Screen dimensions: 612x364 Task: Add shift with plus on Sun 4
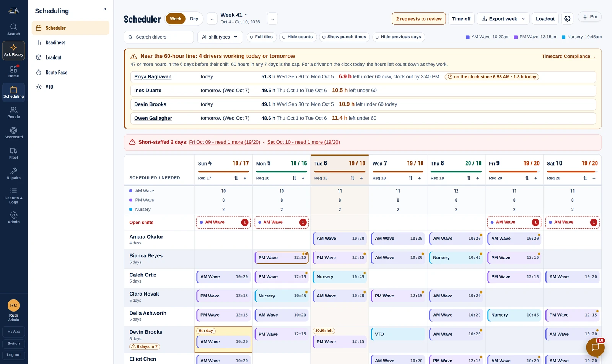tap(245, 178)
